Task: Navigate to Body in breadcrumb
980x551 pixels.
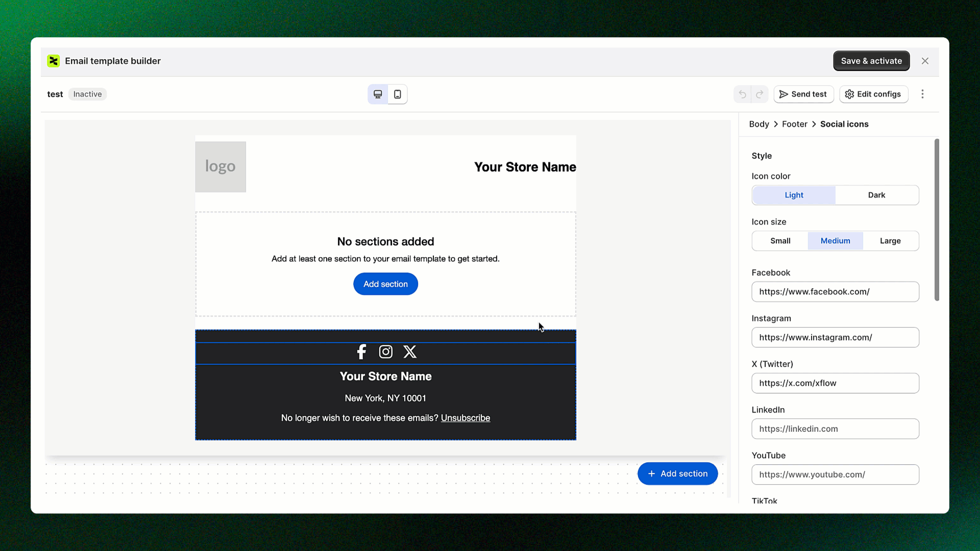Action: [x=758, y=124]
